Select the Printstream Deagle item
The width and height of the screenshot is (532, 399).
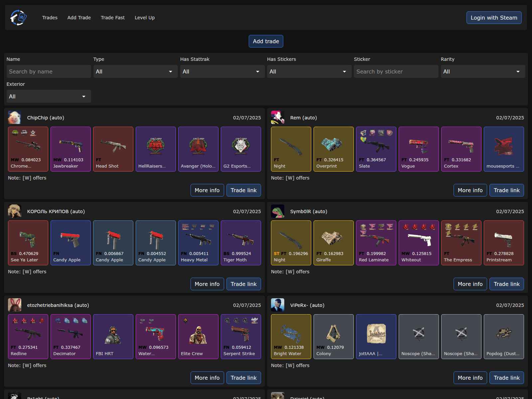coord(504,243)
